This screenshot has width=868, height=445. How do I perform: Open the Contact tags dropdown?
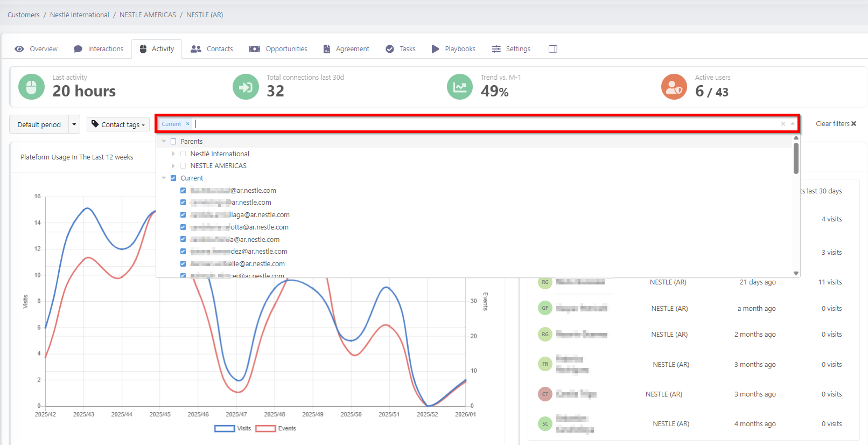[x=118, y=124]
